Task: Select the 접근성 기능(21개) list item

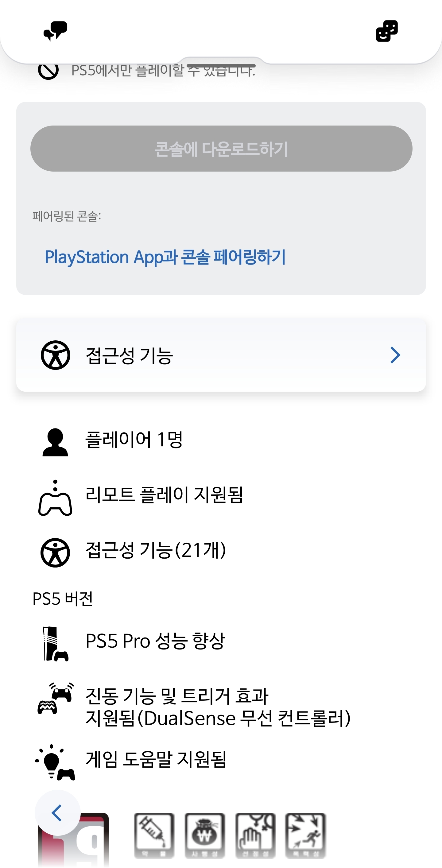Action: [156, 550]
